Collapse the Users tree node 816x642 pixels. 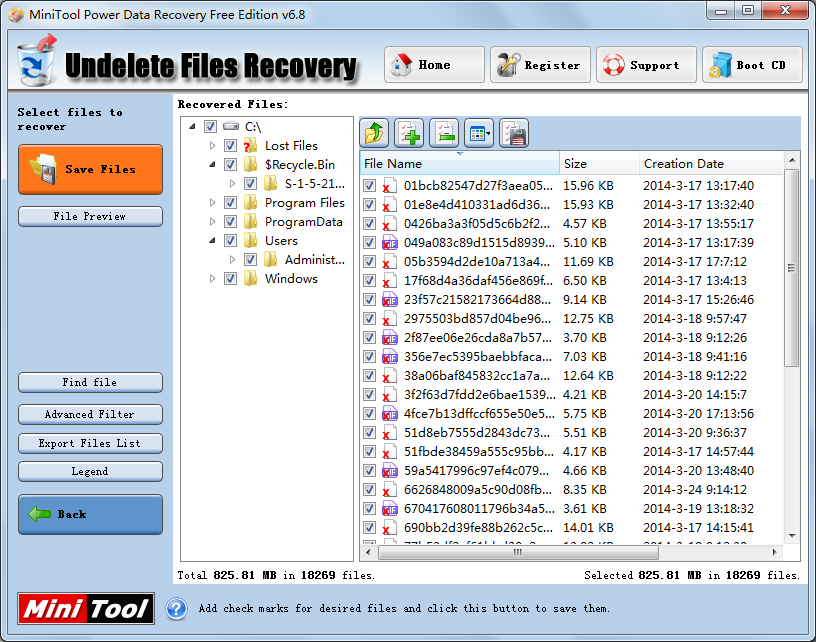212,240
